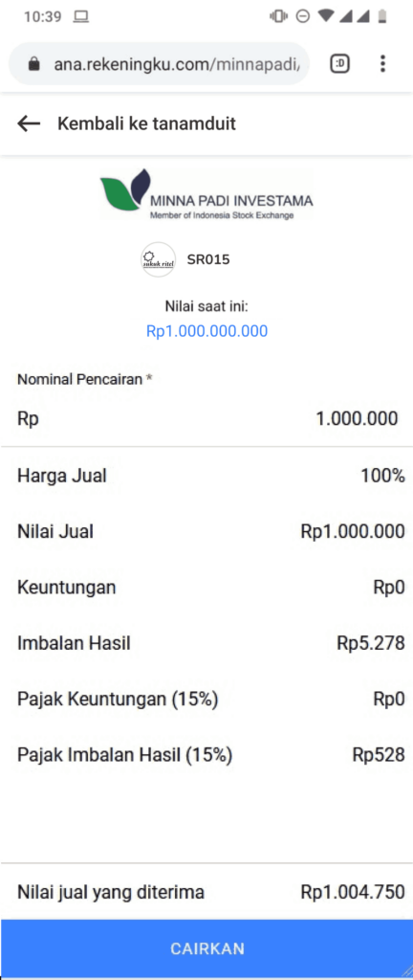Click the sukuk ritel SR015 logo

tap(159, 259)
